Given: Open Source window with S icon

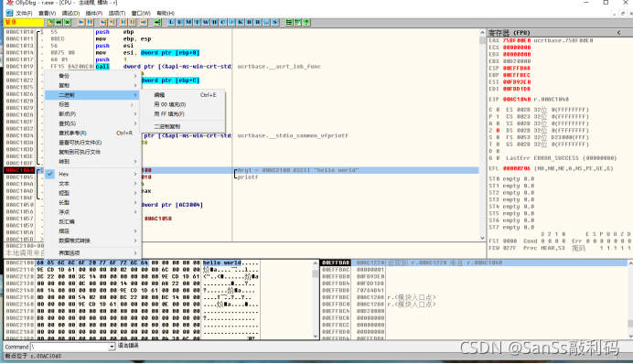Looking at the screenshot, I should click(x=275, y=22).
